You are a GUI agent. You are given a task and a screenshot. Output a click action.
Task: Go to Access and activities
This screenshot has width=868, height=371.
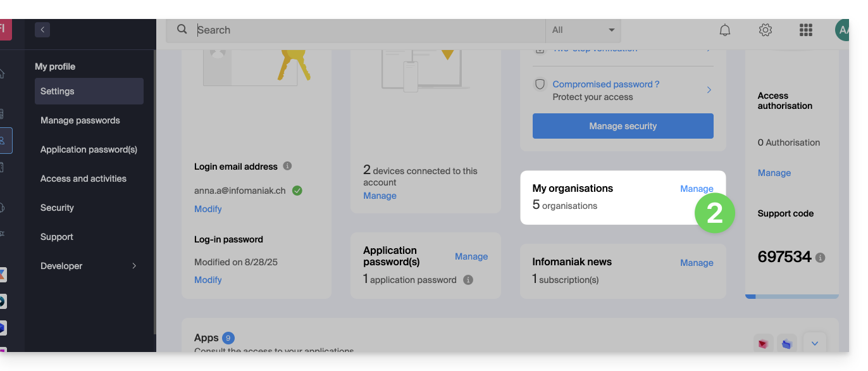84,179
